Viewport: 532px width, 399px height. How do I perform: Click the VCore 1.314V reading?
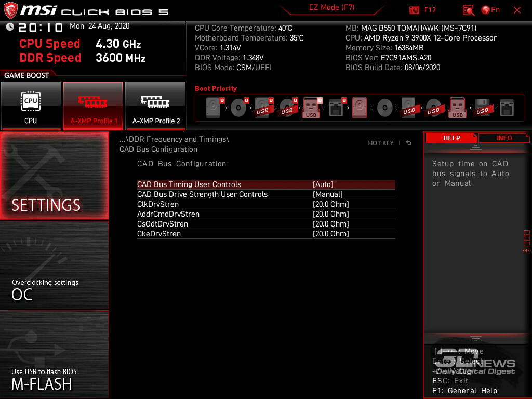[x=218, y=48]
